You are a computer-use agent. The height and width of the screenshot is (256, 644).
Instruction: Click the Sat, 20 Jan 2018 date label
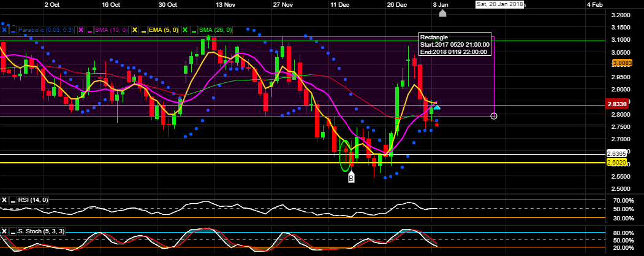[x=499, y=4]
